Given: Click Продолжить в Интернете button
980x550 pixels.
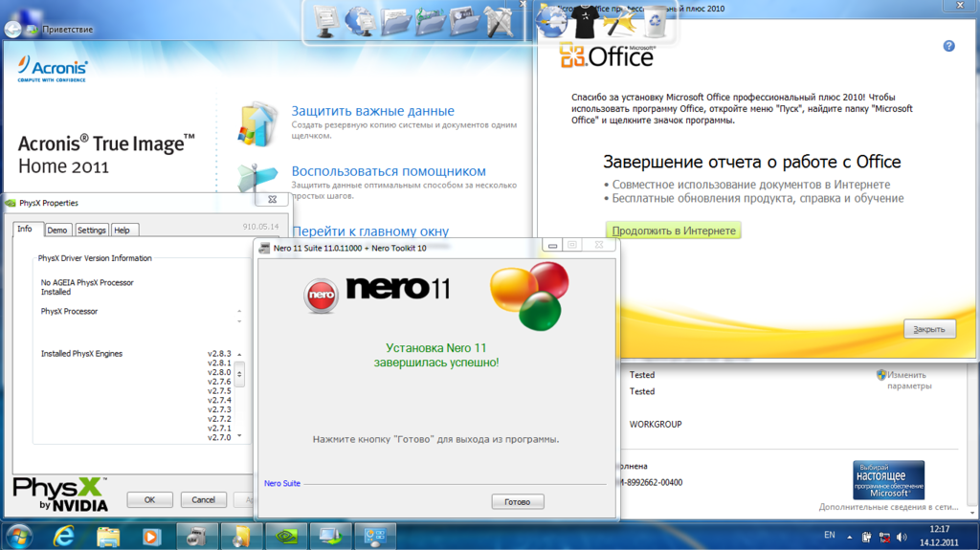Looking at the screenshot, I should click(673, 231).
